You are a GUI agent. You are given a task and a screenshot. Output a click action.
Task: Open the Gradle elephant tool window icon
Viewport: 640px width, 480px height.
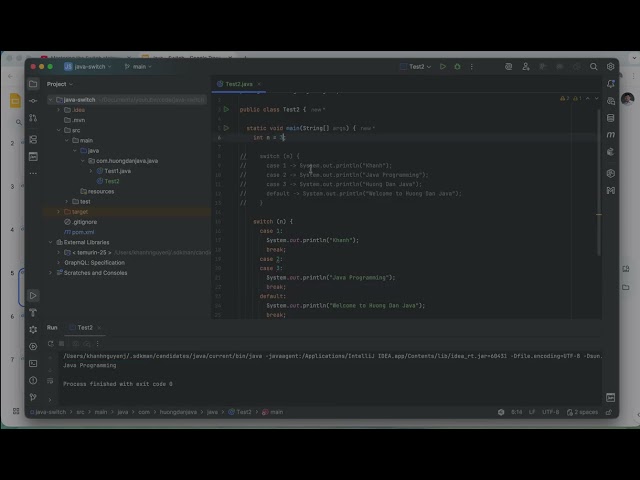click(x=611, y=152)
